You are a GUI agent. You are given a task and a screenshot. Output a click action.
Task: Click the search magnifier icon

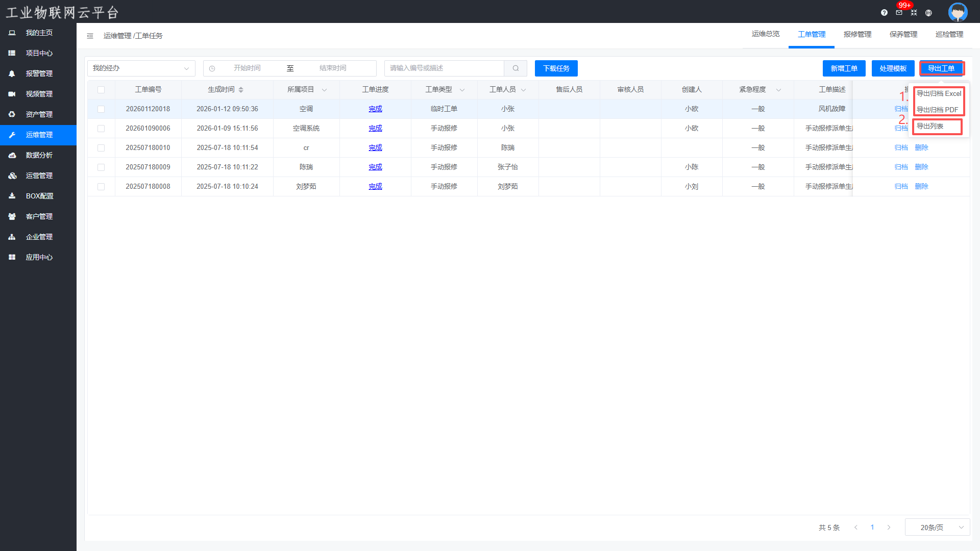pyautogui.click(x=516, y=68)
